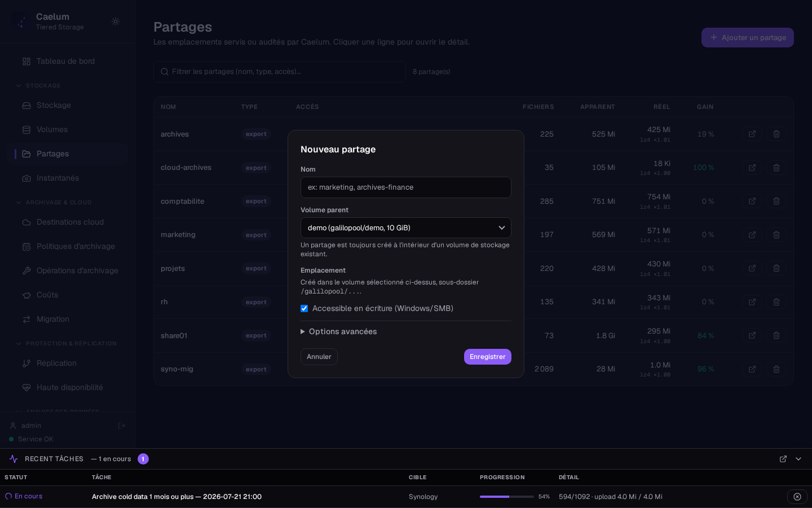Screen dimensions: 812x508
Task: Sort by FICHIERS column header
Action: pos(538,107)
